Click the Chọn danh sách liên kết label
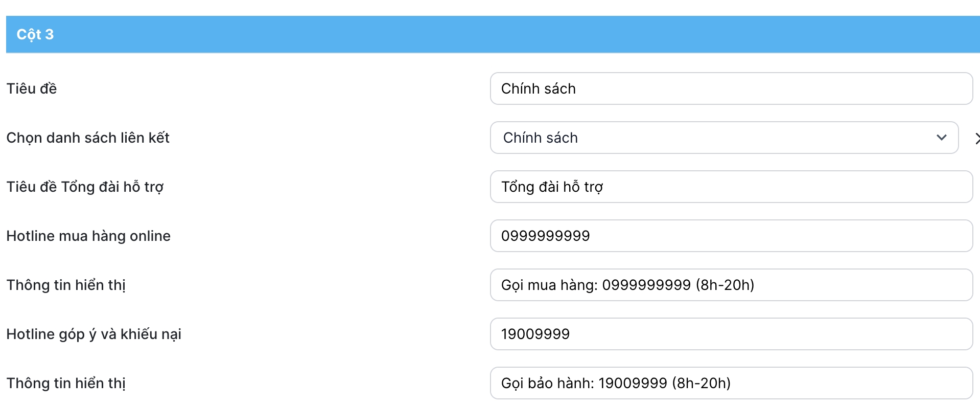 point(88,138)
